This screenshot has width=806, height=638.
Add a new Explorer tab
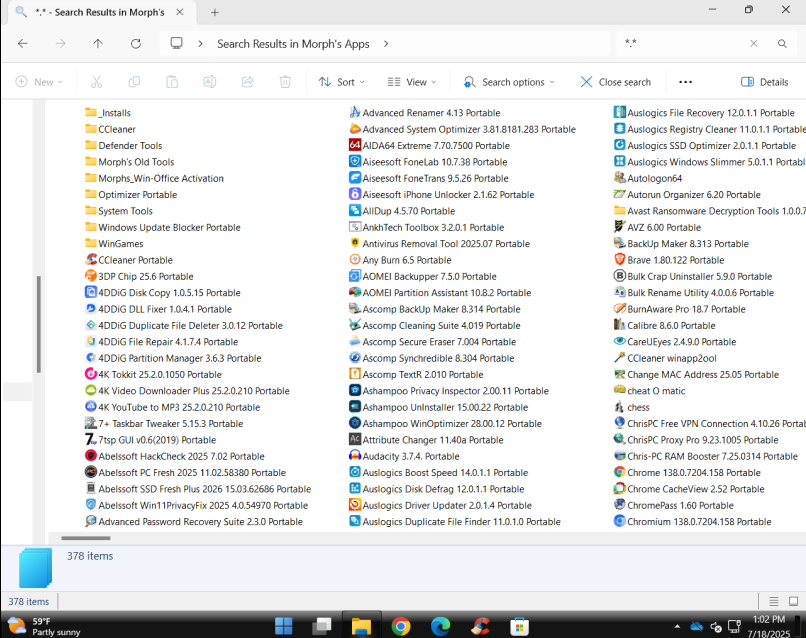(x=215, y=12)
